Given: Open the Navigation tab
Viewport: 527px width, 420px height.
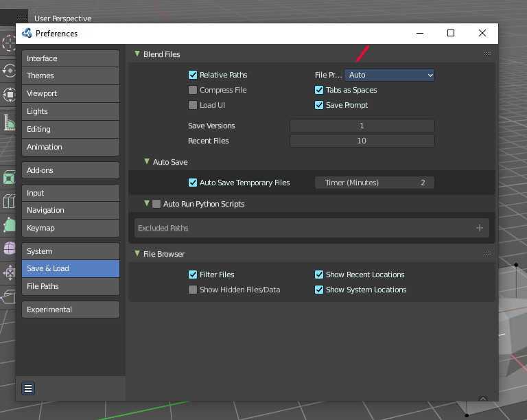Looking at the screenshot, I should (x=71, y=210).
